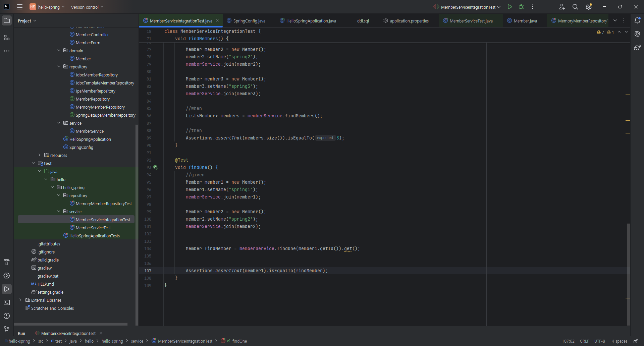The image size is (644, 346).
Task: Open the Code With Me icon
Action: (562, 7)
